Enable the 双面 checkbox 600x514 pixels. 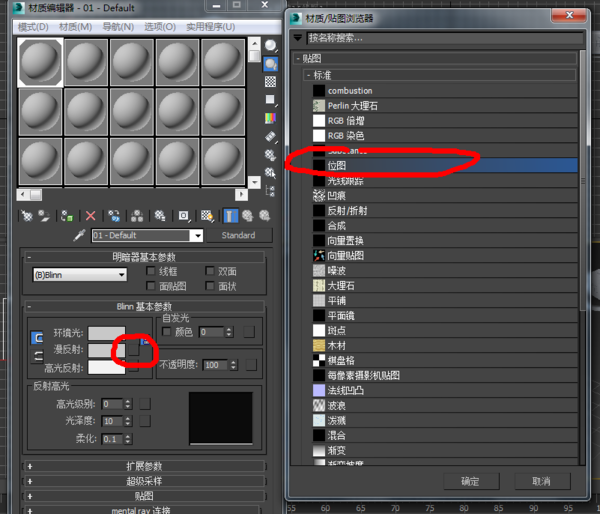pos(210,271)
